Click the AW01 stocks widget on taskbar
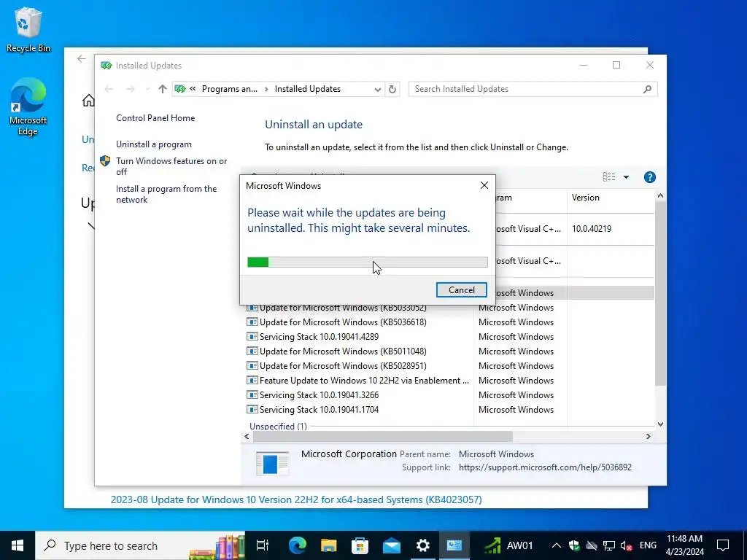This screenshot has height=560, width=747. [508, 545]
